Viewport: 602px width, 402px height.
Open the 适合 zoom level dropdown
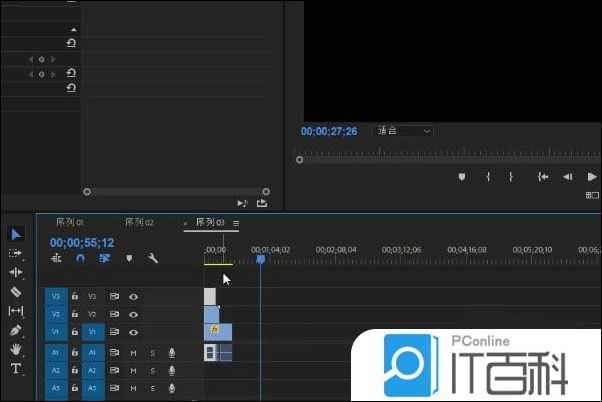pos(404,131)
